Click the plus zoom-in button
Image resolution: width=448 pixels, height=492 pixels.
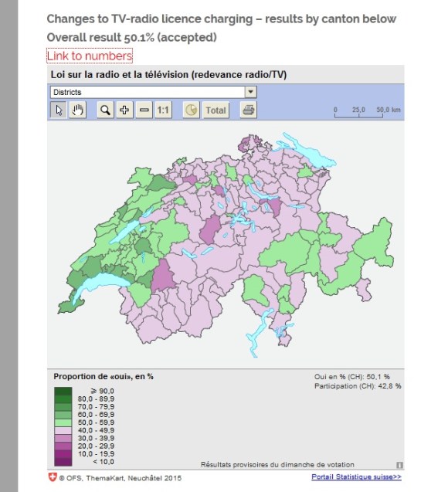pos(124,110)
